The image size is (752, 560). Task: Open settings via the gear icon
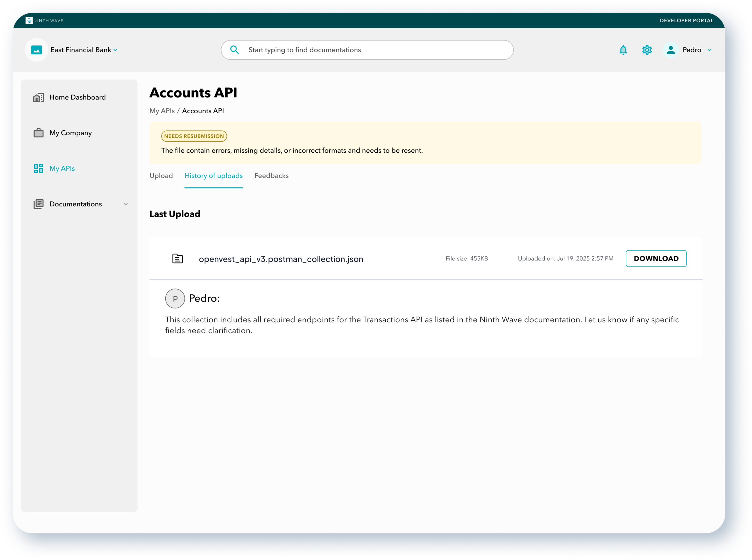coord(647,50)
